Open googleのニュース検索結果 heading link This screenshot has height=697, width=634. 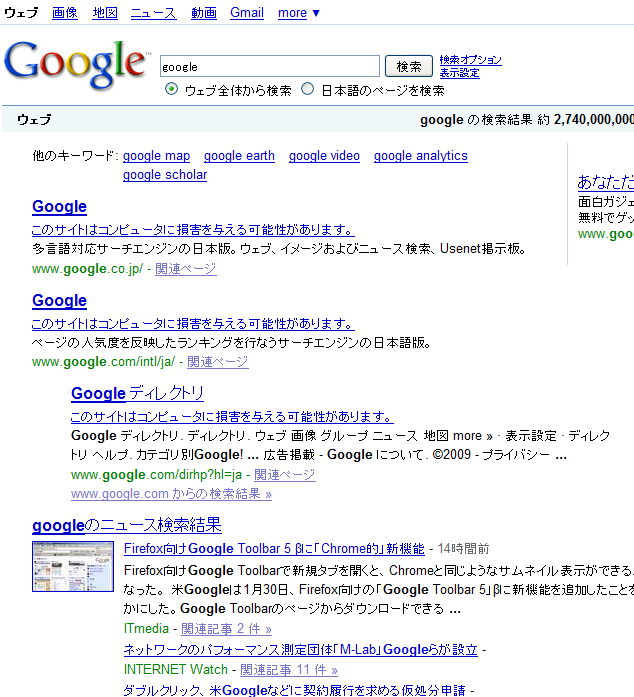(x=127, y=525)
